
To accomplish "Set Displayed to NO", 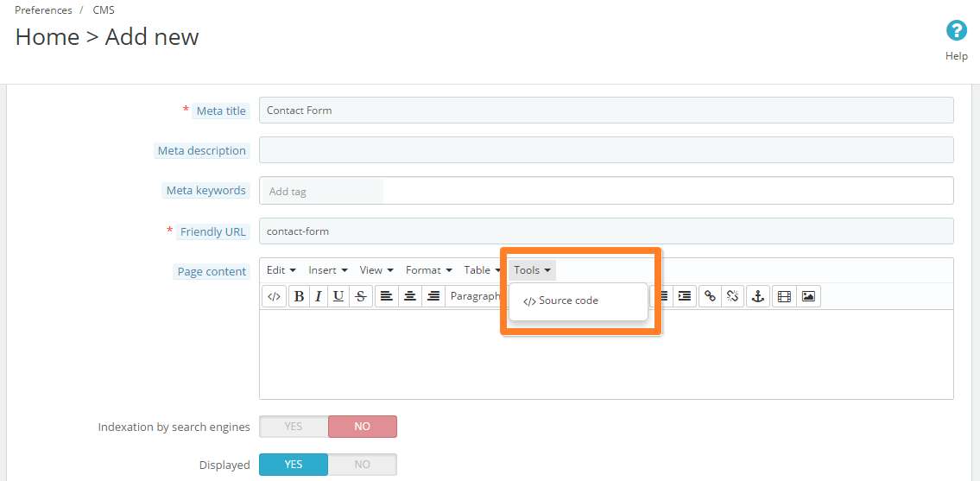I will [362, 465].
